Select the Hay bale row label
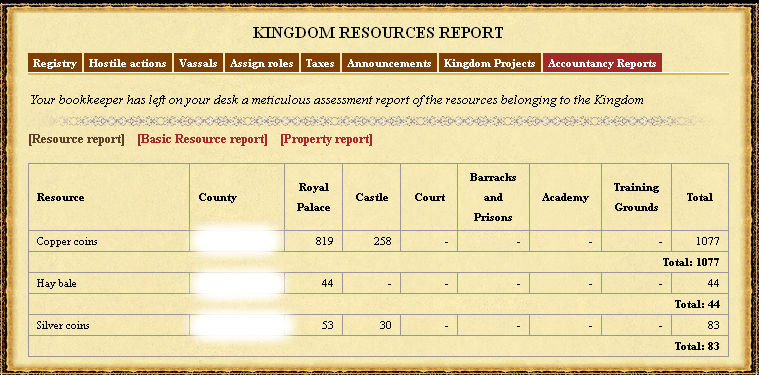The width and height of the screenshot is (759, 375). tap(56, 284)
